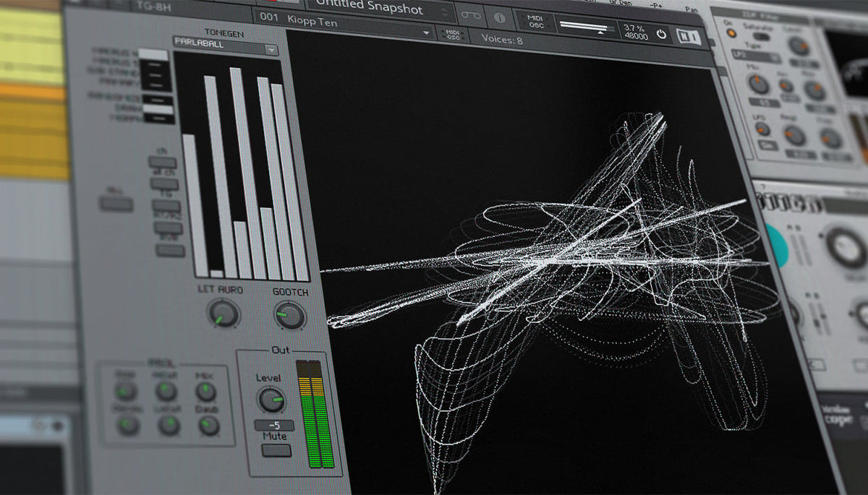868x495 pixels.
Task: Click the LFO knob in ZDF Filter panel
Action: click(x=762, y=129)
